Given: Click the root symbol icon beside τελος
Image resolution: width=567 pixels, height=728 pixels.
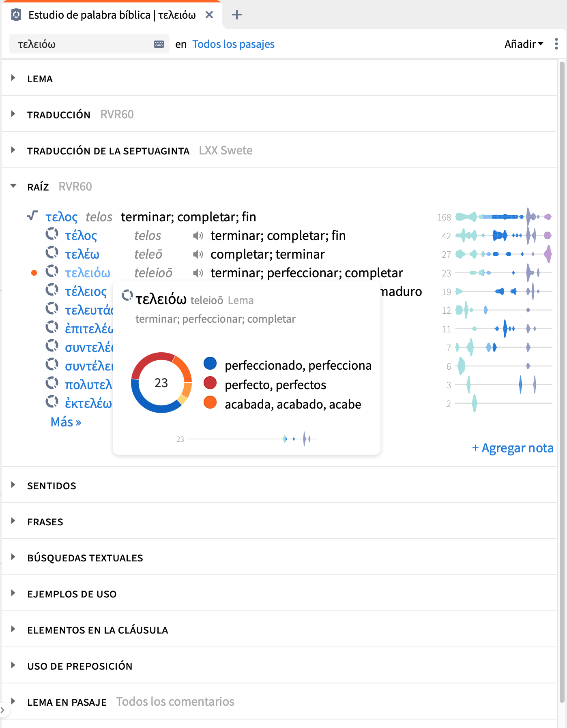Looking at the screenshot, I should pyautogui.click(x=32, y=216).
